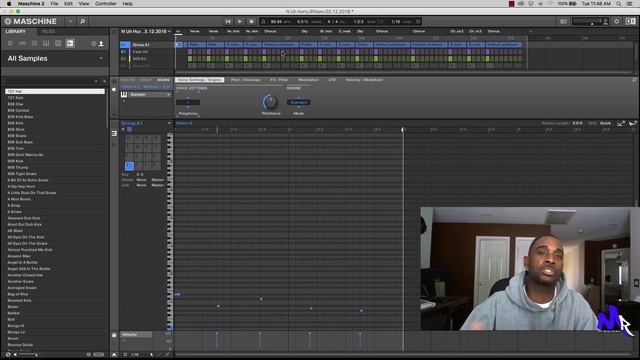Image resolution: width=640 pixels, height=360 pixels.
Task: Open the Apple menu
Action: [x=9, y=4]
